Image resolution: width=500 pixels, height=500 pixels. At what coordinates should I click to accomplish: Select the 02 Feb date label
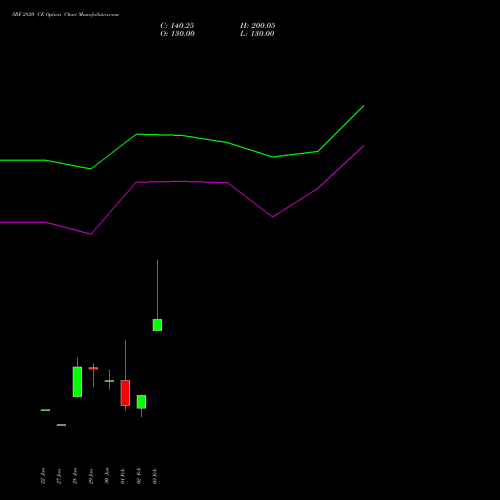[x=139, y=476]
